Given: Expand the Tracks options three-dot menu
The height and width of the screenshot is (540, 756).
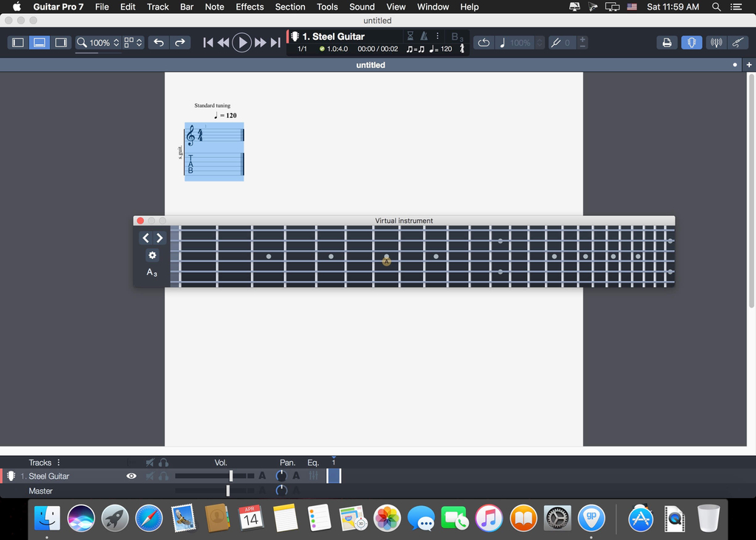Looking at the screenshot, I should [x=59, y=463].
